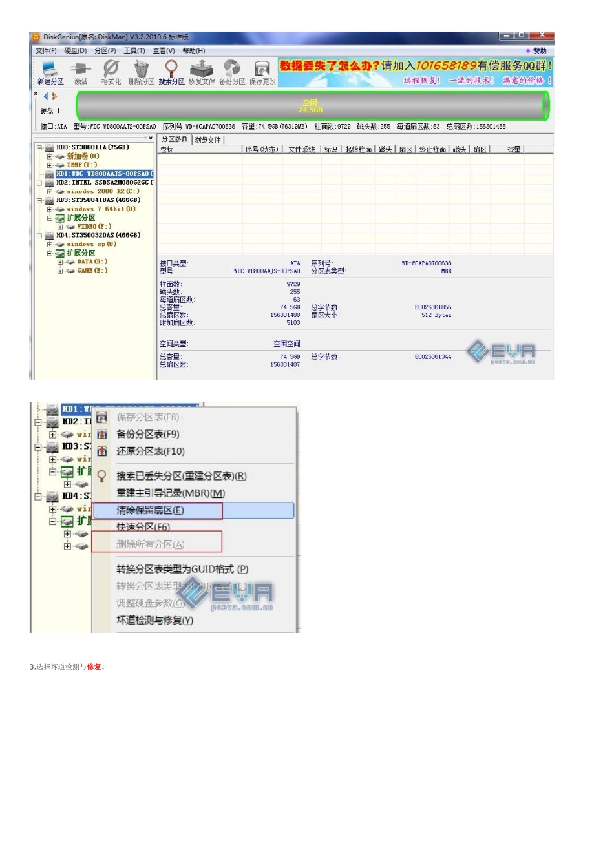
Task: Expand the windows xp partition node
Action: pos(50,245)
